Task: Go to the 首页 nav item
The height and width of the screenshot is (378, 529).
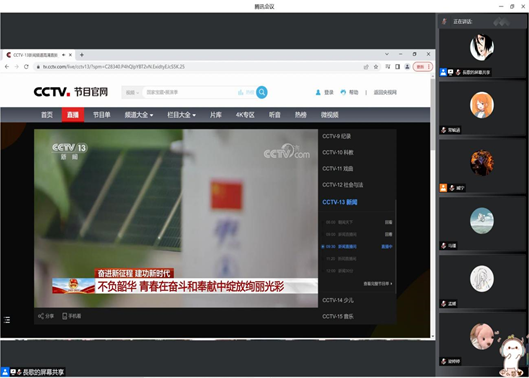Action: tap(47, 115)
